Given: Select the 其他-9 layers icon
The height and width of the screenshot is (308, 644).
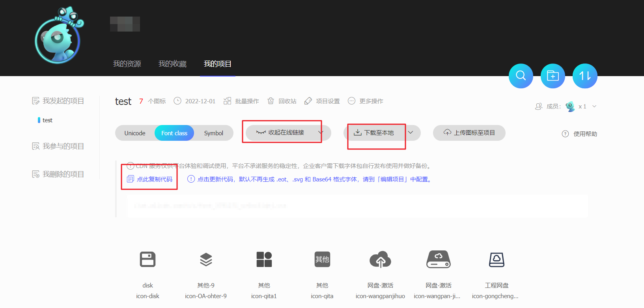Looking at the screenshot, I should pyautogui.click(x=206, y=259).
